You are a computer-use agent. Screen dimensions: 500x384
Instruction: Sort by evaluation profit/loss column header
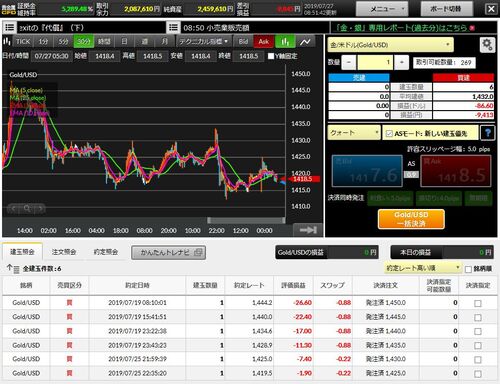click(x=293, y=285)
